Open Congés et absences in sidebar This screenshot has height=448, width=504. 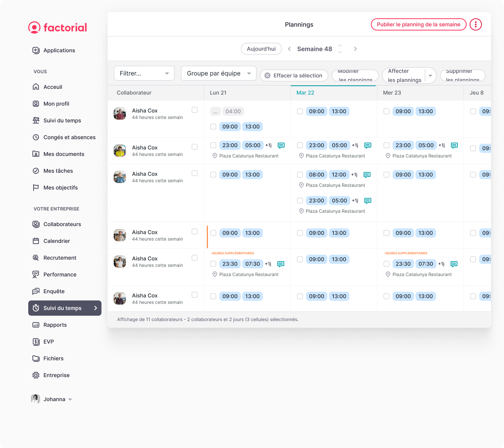click(x=65, y=137)
